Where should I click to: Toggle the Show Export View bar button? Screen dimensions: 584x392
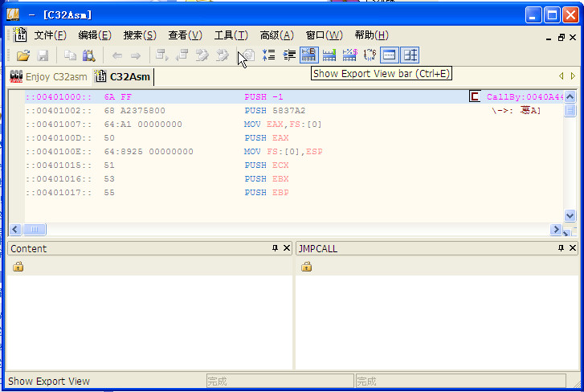coord(309,55)
